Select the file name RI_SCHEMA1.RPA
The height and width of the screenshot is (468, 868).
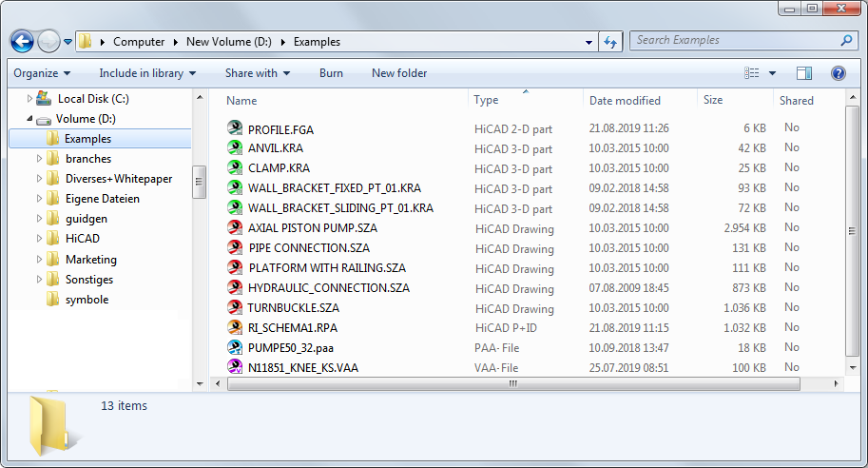[293, 328]
